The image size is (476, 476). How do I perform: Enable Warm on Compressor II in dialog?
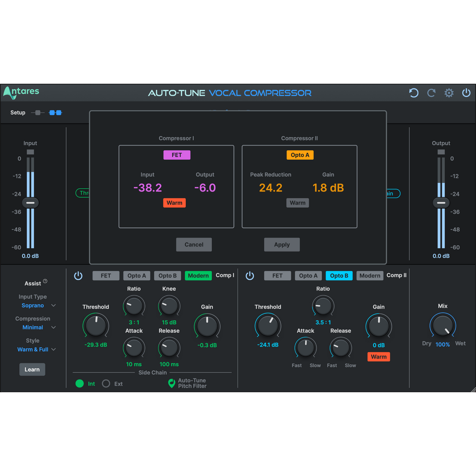(297, 203)
